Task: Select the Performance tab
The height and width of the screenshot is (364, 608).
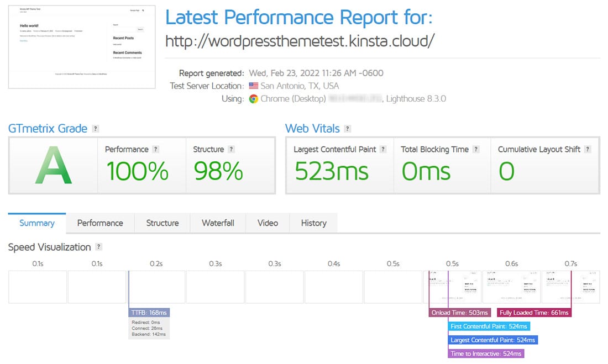Action: point(100,223)
